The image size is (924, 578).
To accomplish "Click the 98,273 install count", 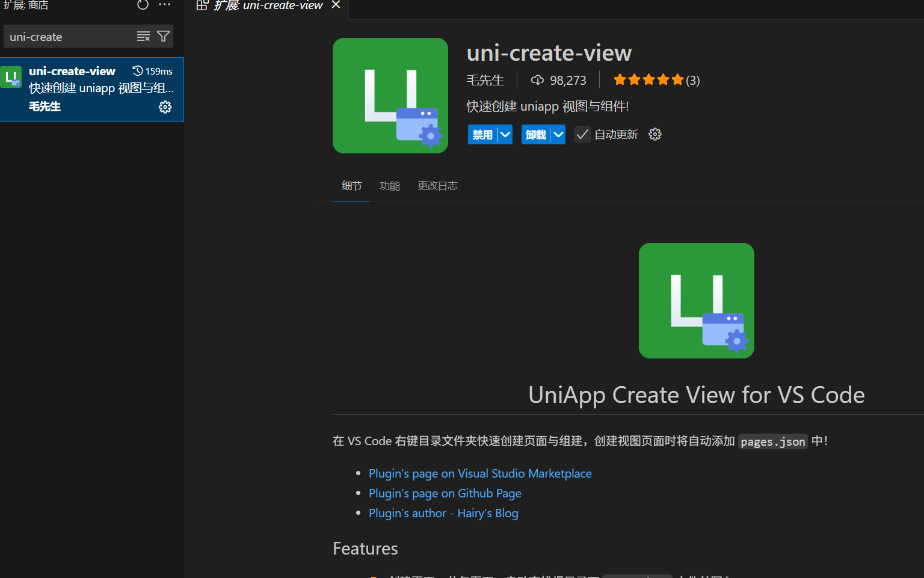I will [558, 80].
